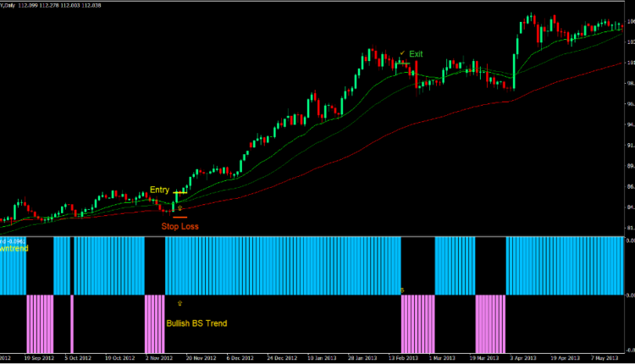635x364 pixels.
Task: Click the downtrend label in indicator window
Action: 12,249
